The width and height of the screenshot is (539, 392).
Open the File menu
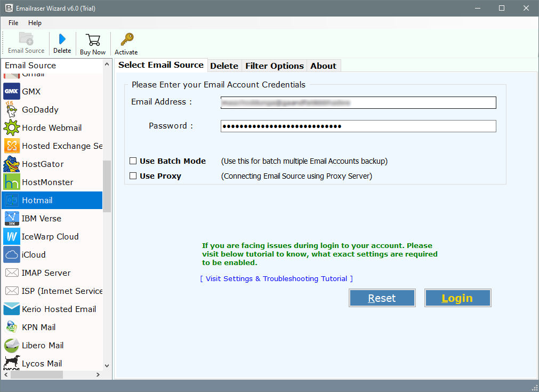pos(13,23)
